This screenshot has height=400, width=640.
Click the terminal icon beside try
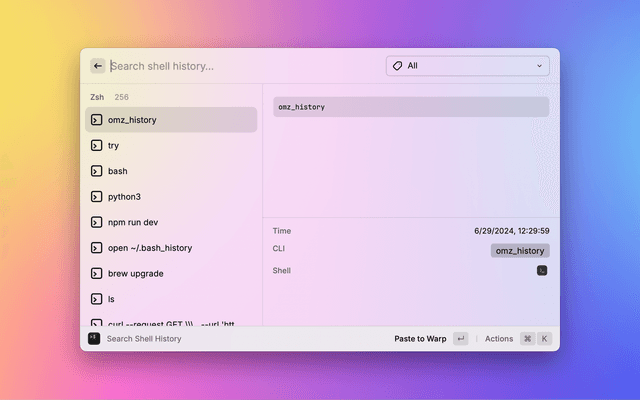pos(97,145)
